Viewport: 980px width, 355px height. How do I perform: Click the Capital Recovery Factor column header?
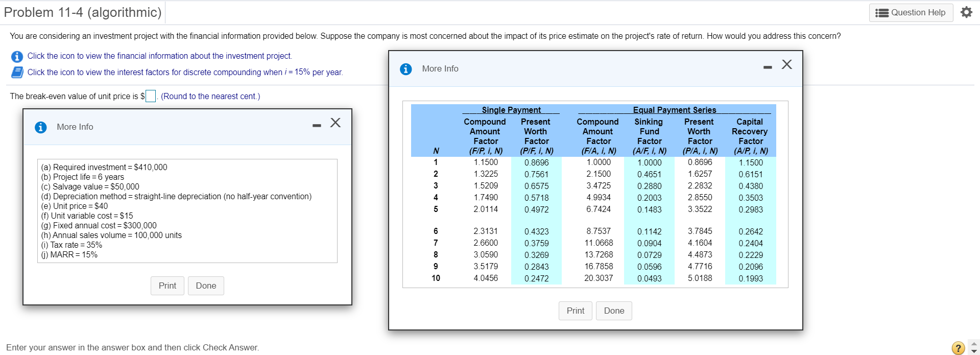tap(750, 136)
